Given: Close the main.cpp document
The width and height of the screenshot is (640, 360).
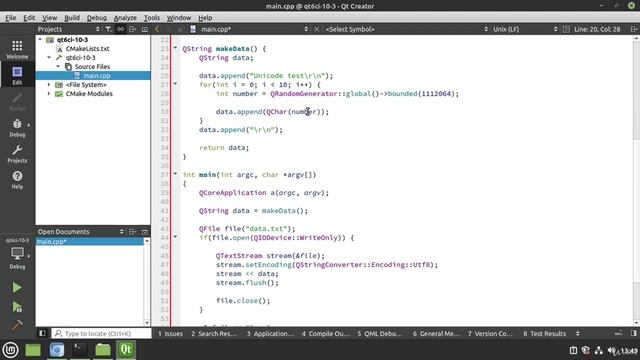Looking at the screenshot, I should (x=316, y=29).
